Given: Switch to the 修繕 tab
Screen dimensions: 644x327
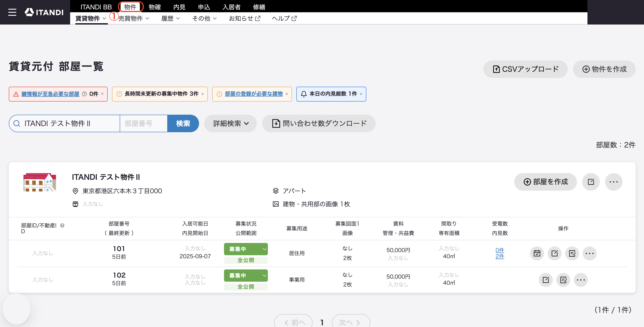Looking at the screenshot, I should click(259, 7).
